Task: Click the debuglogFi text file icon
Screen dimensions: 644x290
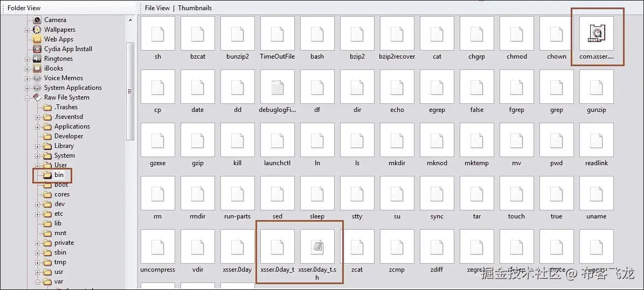Action: [x=277, y=87]
